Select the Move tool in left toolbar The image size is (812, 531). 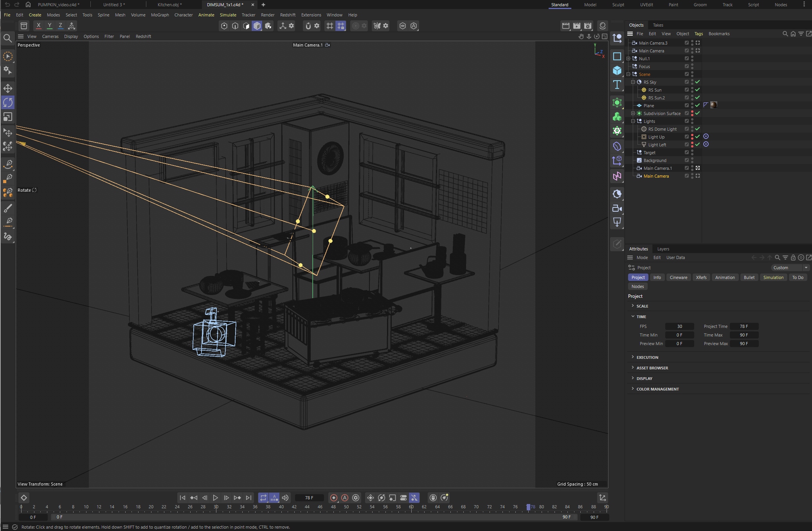7,88
